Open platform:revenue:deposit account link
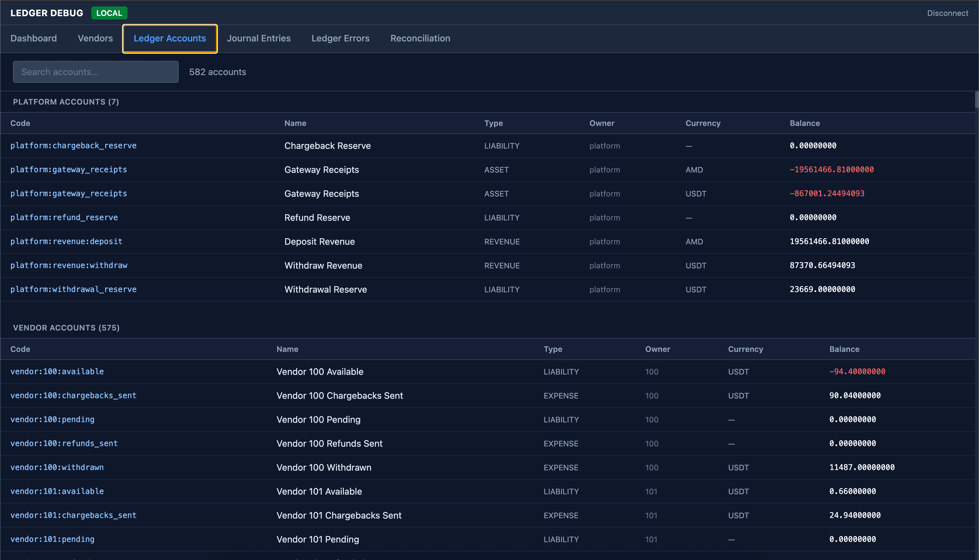Image resolution: width=979 pixels, height=560 pixels. pyautogui.click(x=66, y=241)
